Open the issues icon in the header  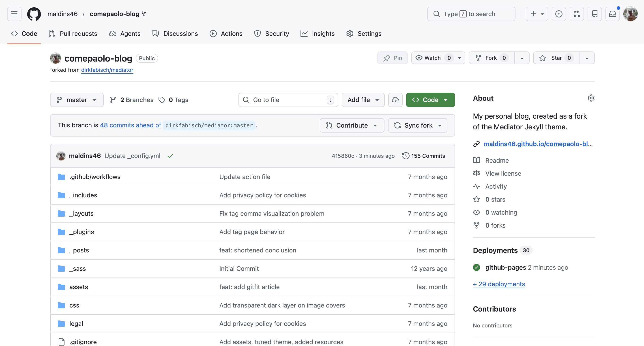[x=558, y=14]
